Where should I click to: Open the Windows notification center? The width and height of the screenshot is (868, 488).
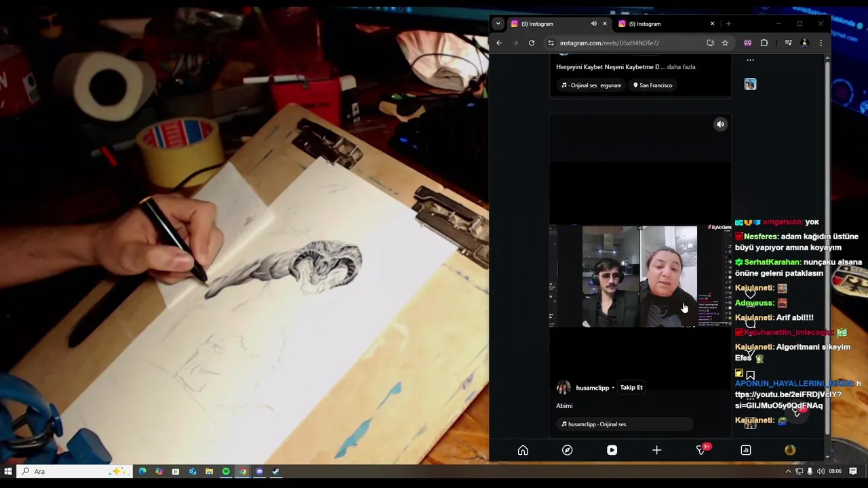[853, 471]
